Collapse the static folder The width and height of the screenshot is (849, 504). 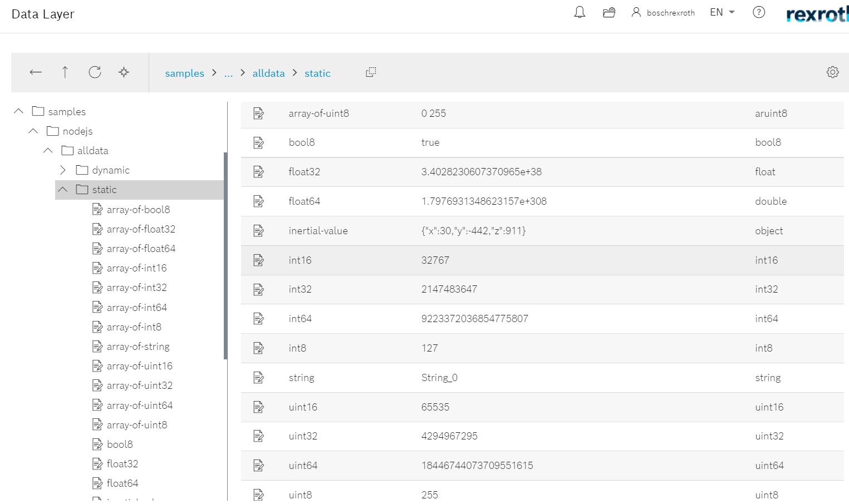[62, 189]
